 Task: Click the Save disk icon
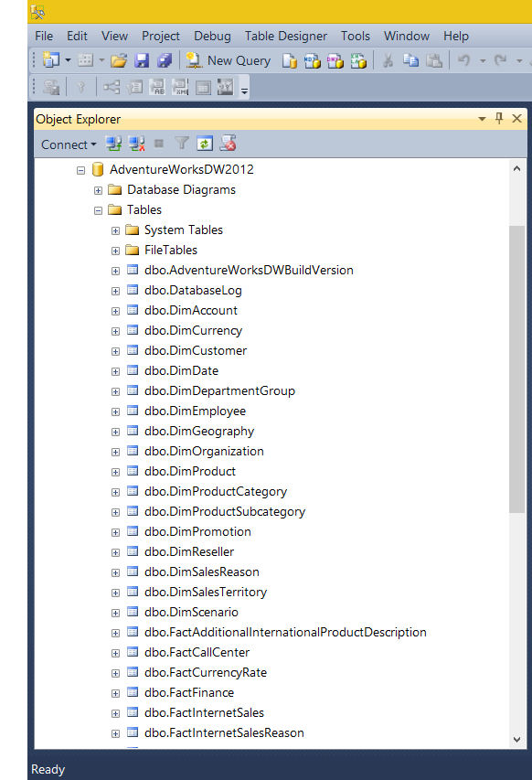[x=142, y=60]
